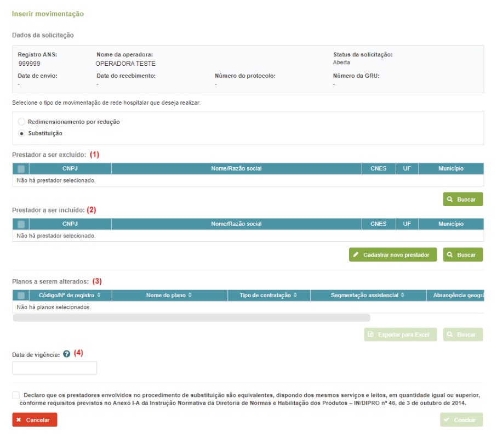Tick the equivalence declaration checkbox
The width and height of the screenshot is (497, 448).
(x=15, y=395)
